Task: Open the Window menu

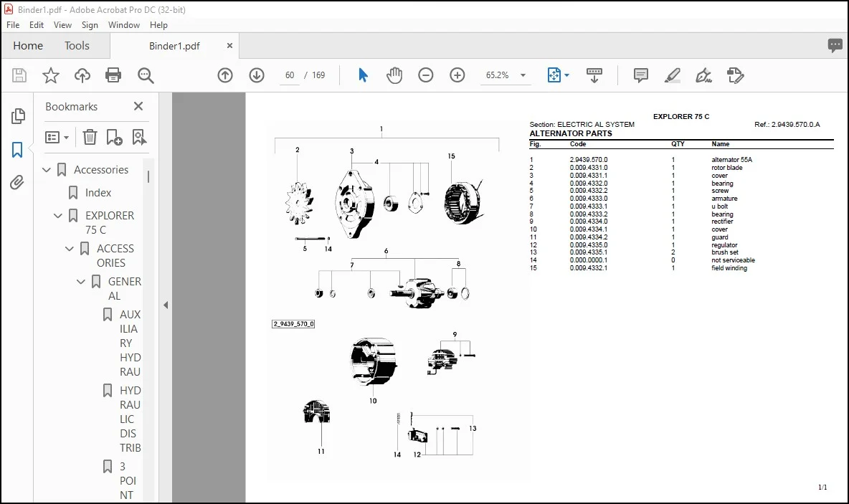Action: click(124, 25)
